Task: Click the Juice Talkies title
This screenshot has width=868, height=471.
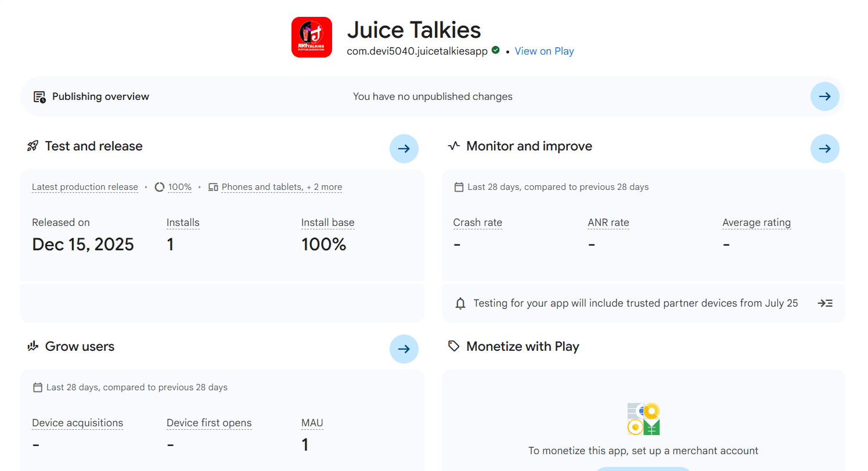Action: 414,30
